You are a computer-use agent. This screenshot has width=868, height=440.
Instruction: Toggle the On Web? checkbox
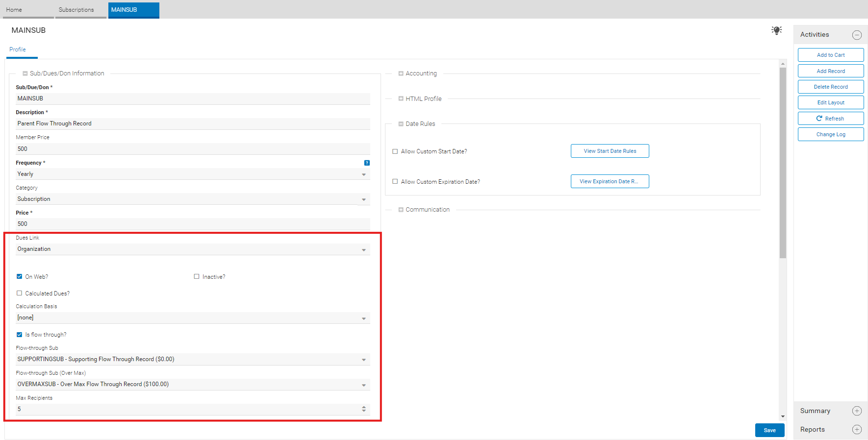point(20,277)
